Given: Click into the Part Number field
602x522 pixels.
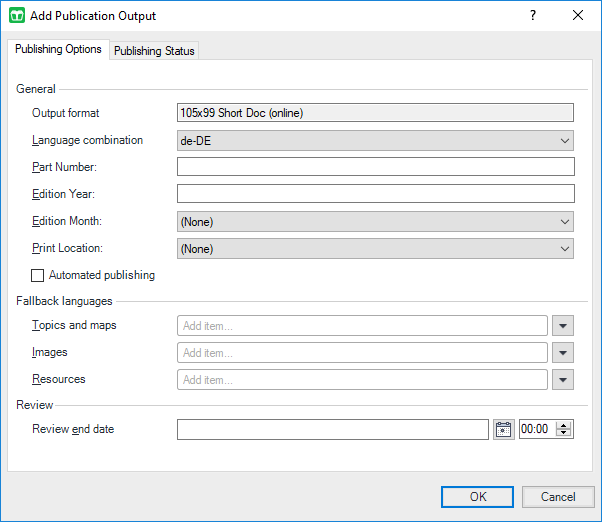Looking at the screenshot, I should tap(375, 167).
